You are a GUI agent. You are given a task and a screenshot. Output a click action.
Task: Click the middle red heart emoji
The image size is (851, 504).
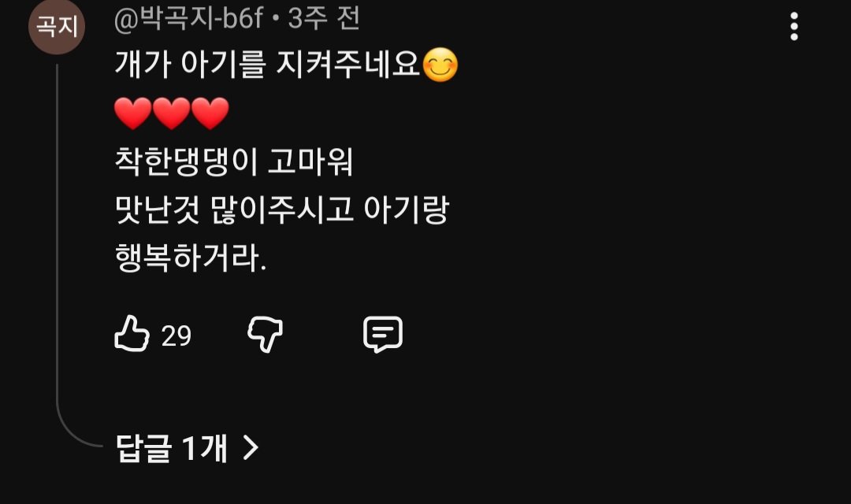point(172,113)
